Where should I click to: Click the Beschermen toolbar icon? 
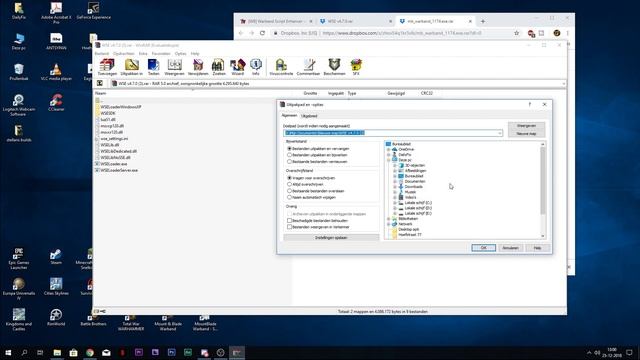(334, 67)
